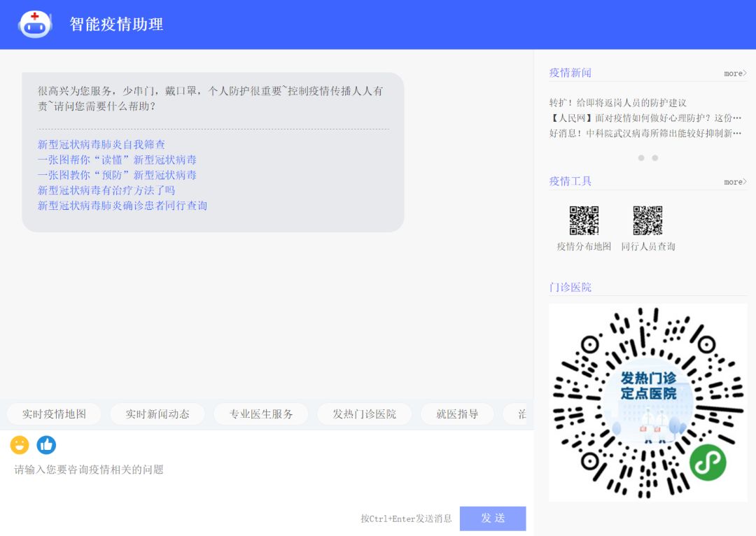Screen dimensions: 756x536
Task: Open the 好消息！中科院武汉病毒所 news item
Action: click(645, 133)
